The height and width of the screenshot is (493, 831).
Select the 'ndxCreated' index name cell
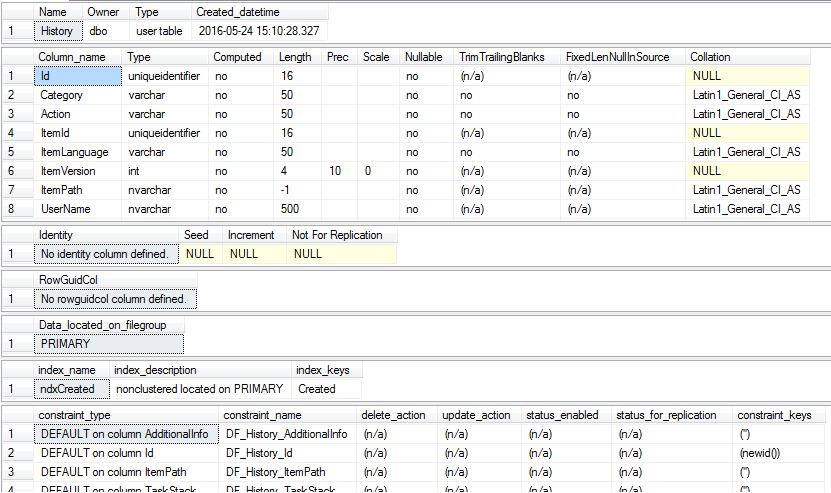coord(72,389)
